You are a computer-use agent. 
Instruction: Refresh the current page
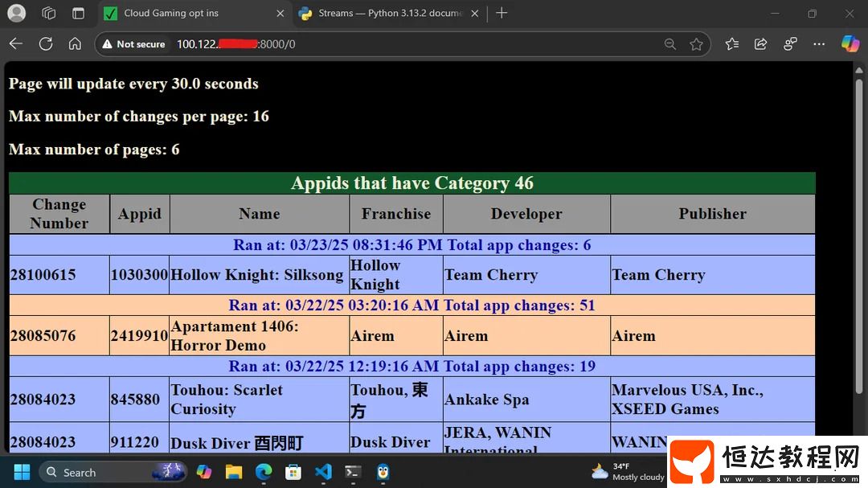click(45, 43)
